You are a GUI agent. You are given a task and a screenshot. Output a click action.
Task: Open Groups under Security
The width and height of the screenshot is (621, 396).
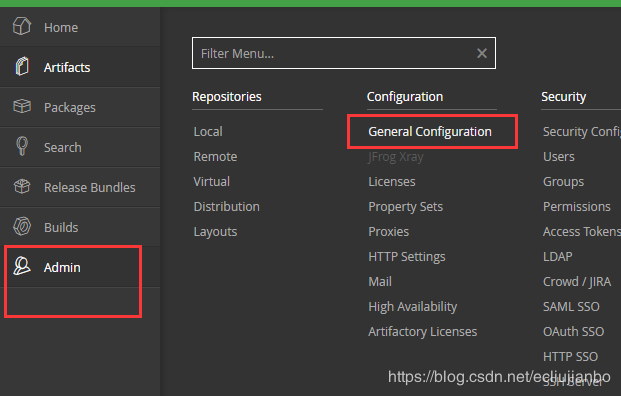563,182
